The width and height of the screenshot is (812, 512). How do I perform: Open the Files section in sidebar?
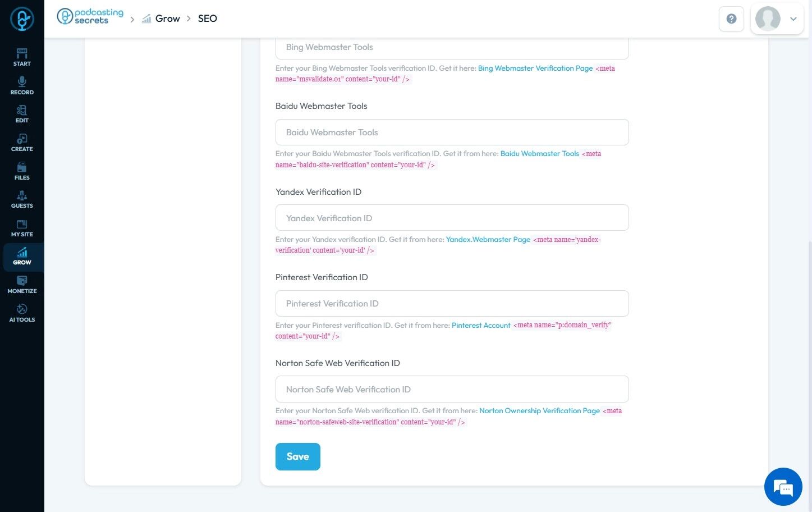coord(22,171)
